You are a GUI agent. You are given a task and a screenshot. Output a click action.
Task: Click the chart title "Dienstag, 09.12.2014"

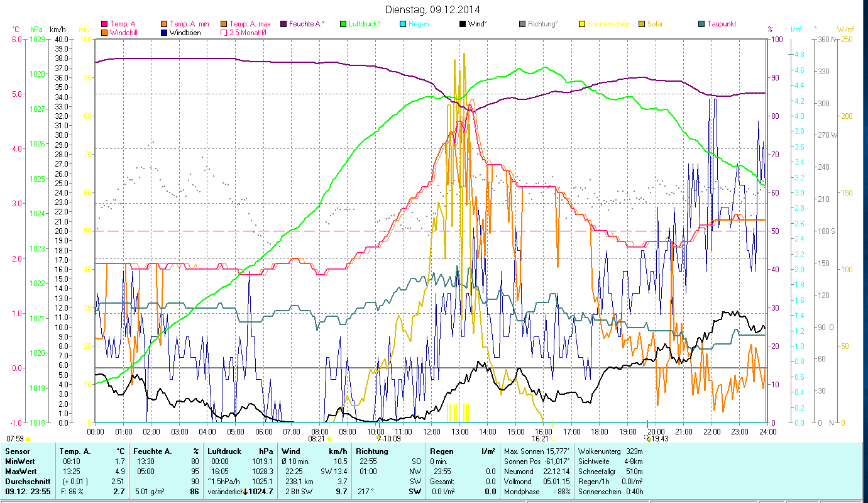pos(432,9)
